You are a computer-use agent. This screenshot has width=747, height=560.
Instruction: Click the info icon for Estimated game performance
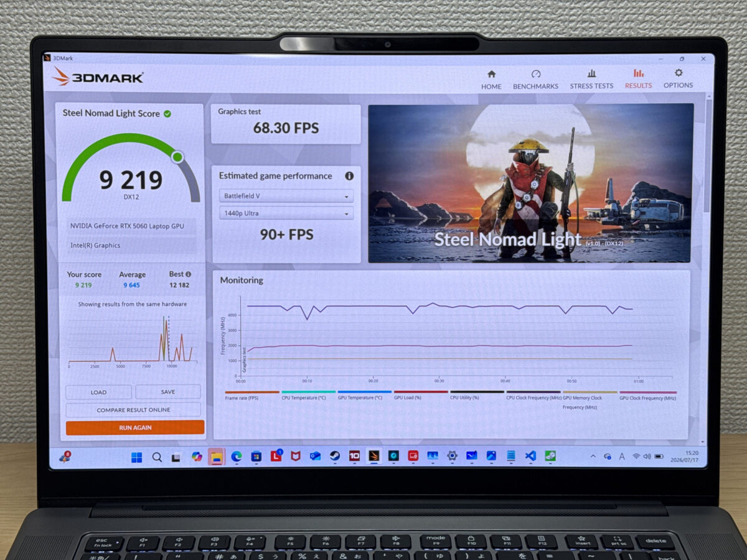click(349, 176)
